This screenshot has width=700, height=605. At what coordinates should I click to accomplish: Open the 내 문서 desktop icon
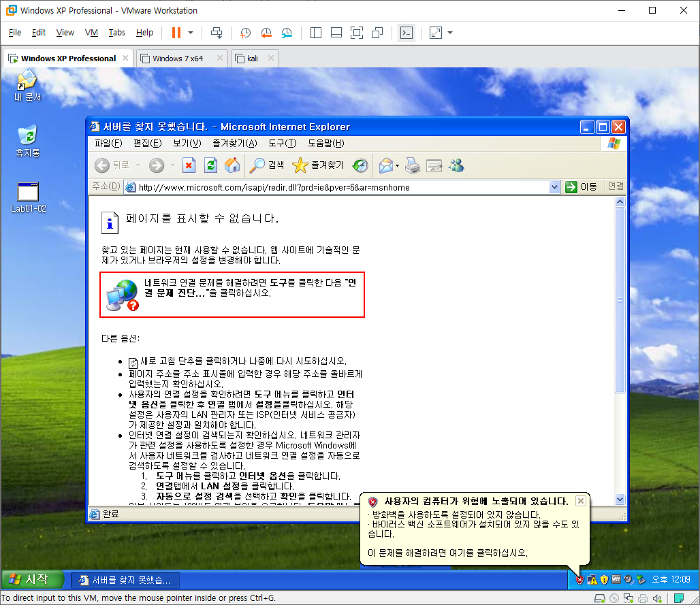[27, 85]
